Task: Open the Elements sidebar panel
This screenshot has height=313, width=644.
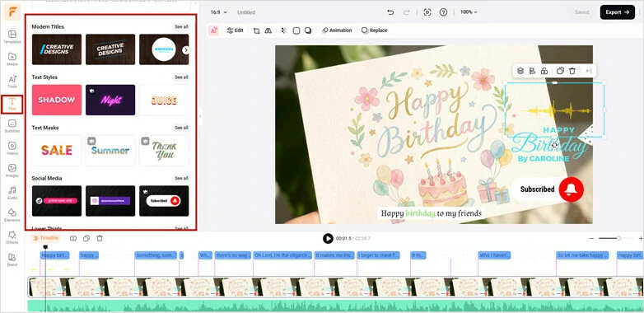Action: 12,215
